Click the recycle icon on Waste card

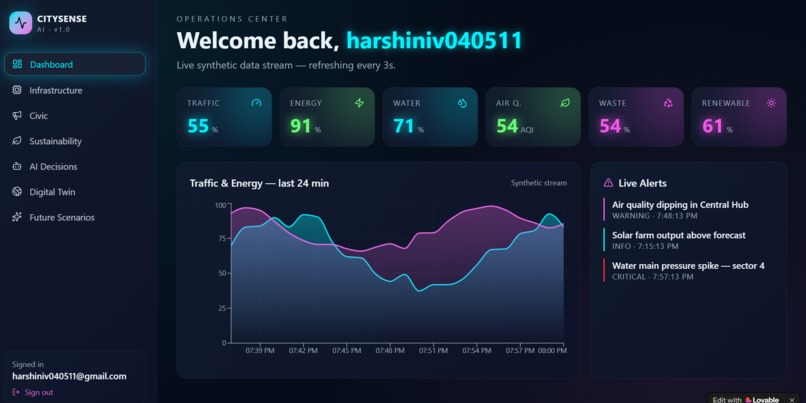click(668, 103)
